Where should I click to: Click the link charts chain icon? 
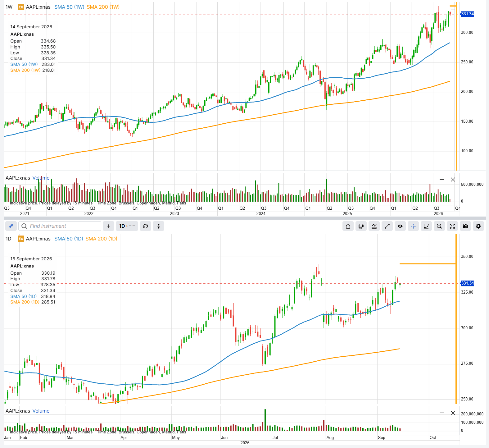coord(11,226)
